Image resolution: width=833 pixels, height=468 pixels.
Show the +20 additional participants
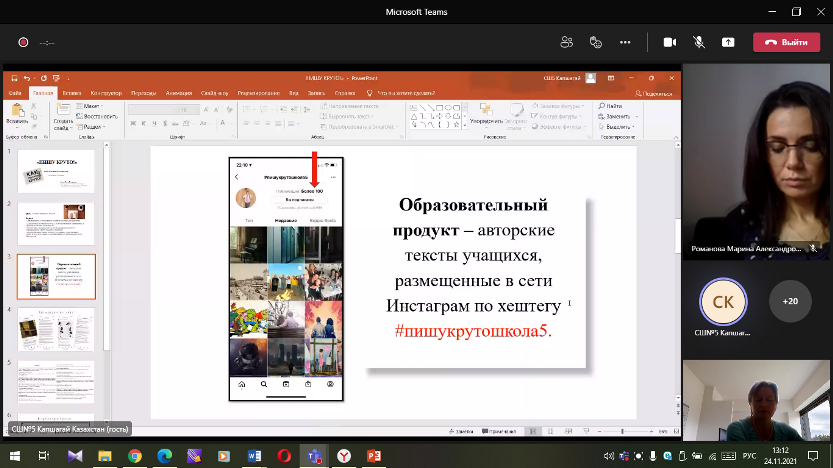pos(790,300)
